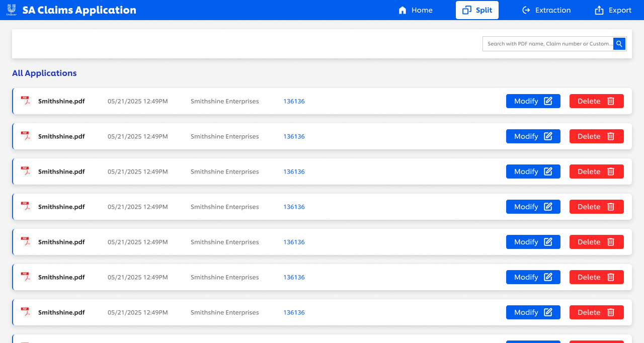The image size is (644, 343).
Task: Click the PDF file icon in the first row
Action: 26,101
